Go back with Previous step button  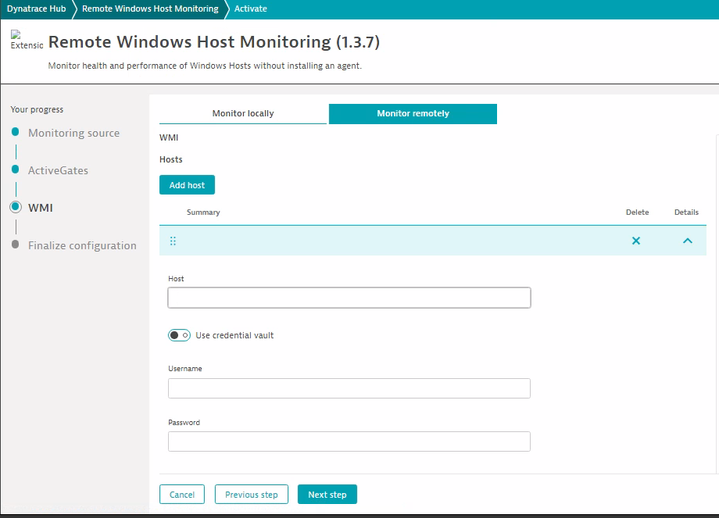pos(251,494)
